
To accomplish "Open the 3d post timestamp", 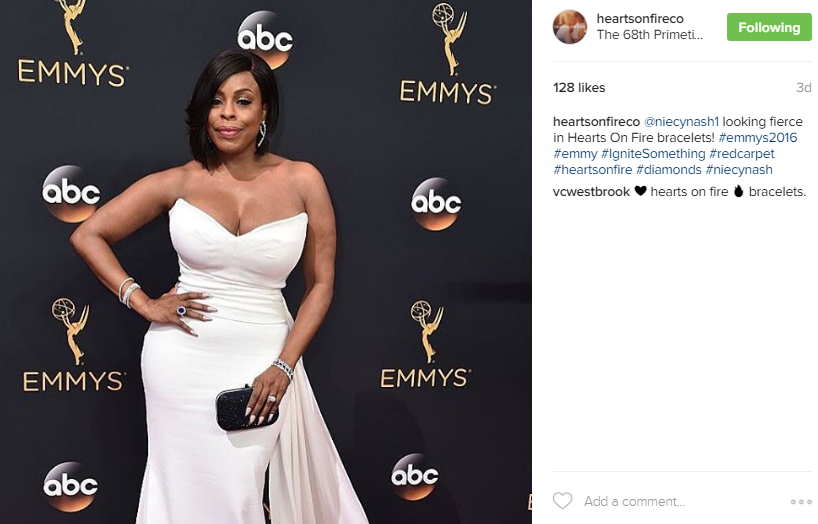I will (803, 88).
